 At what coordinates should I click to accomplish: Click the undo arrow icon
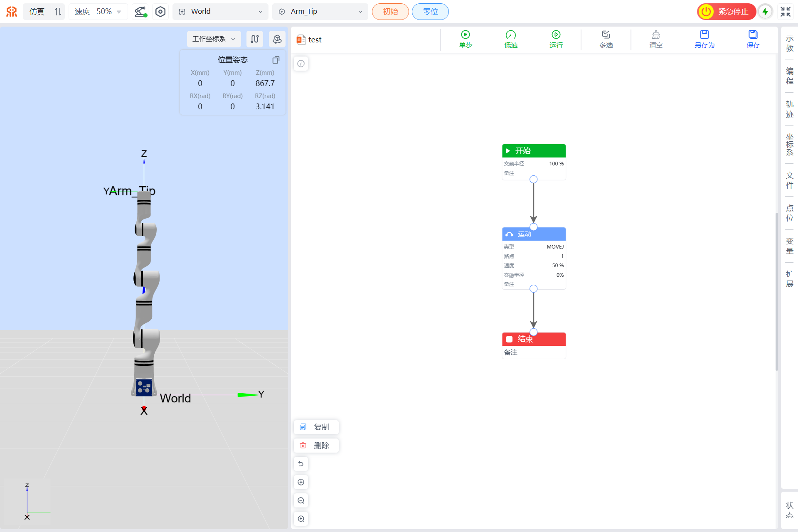pyautogui.click(x=301, y=464)
